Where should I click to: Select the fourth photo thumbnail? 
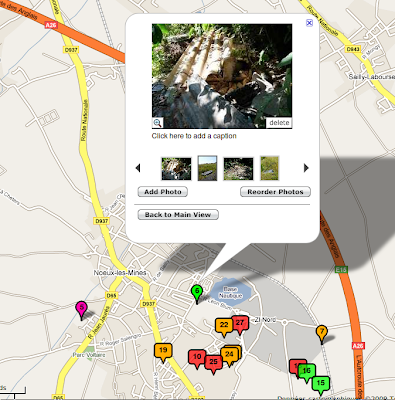(269, 168)
